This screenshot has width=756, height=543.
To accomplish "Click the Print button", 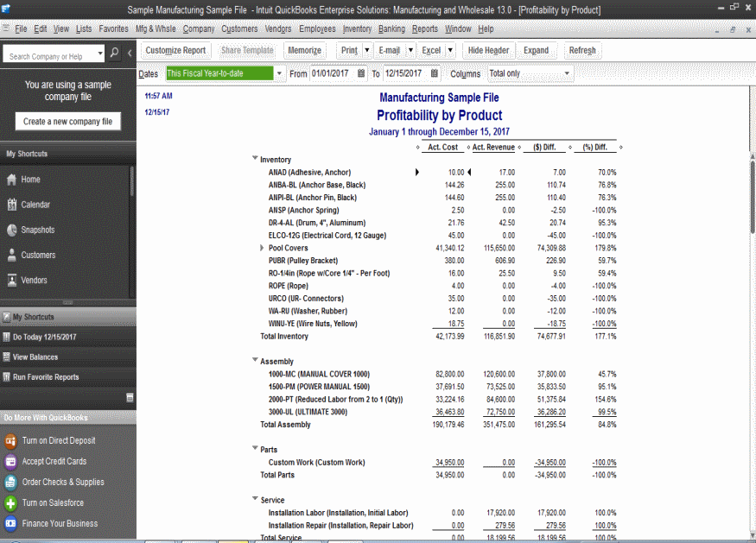I will click(x=350, y=50).
